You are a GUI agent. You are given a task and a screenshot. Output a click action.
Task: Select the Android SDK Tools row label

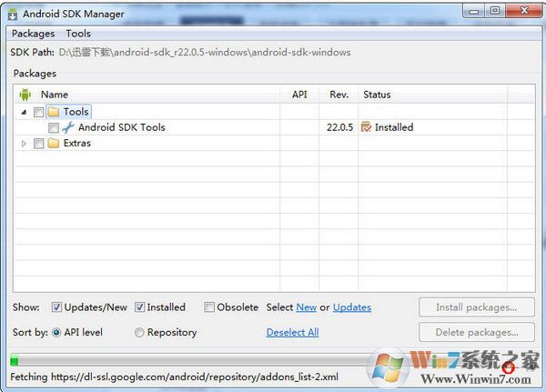tap(122, 127)
